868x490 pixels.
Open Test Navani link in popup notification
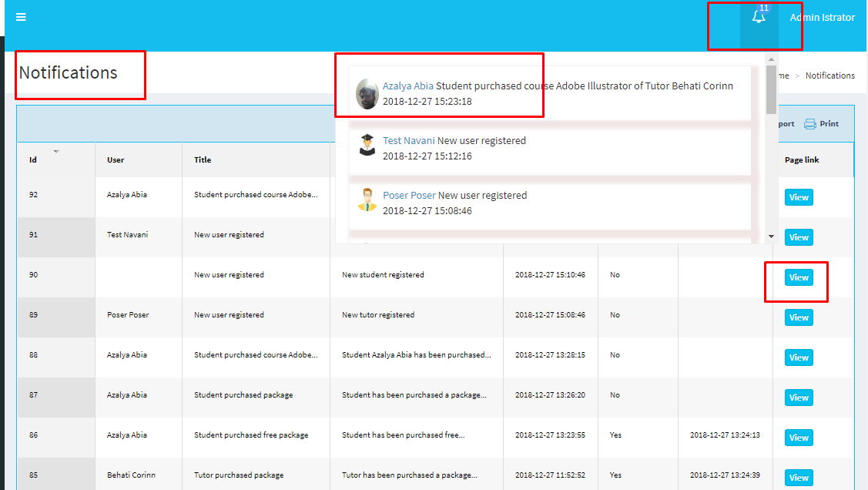(408, 141)
